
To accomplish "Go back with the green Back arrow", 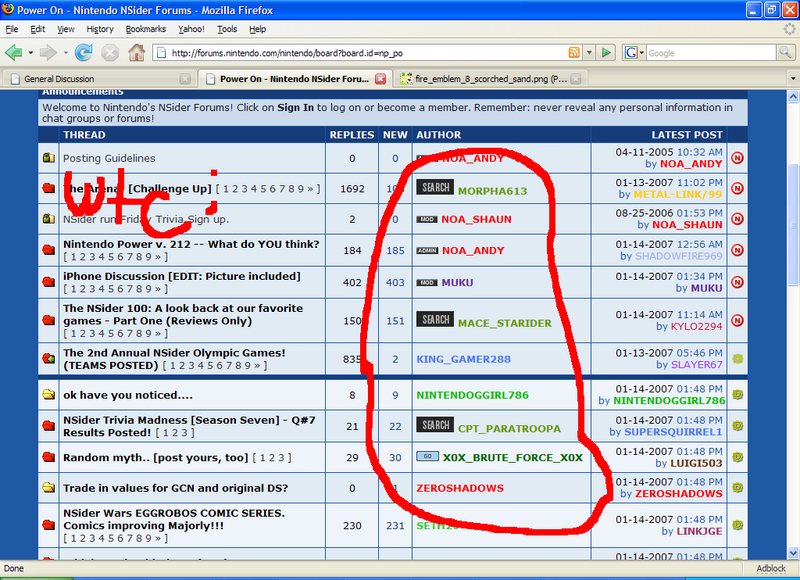I will (13, 53).
